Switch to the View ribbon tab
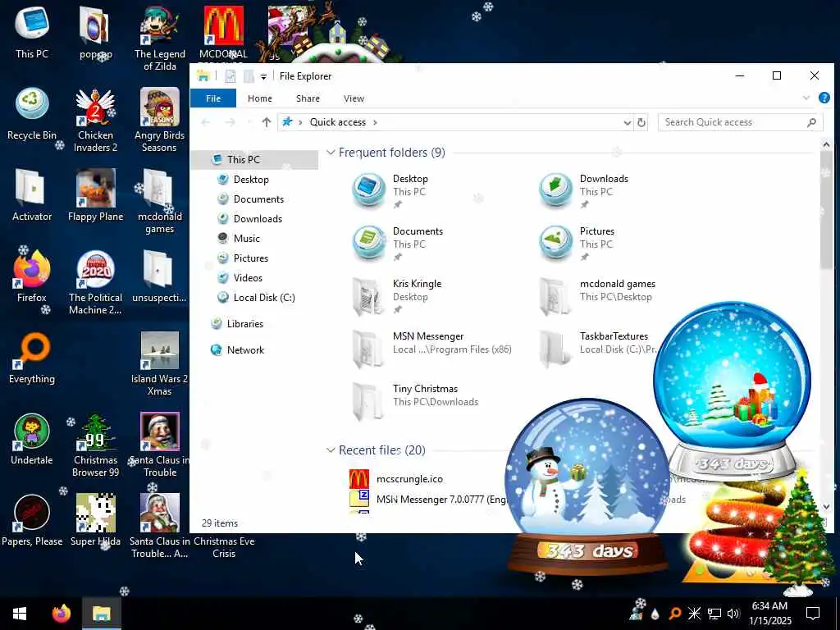The height and width of the screenshot is (630, 840). 354,98
